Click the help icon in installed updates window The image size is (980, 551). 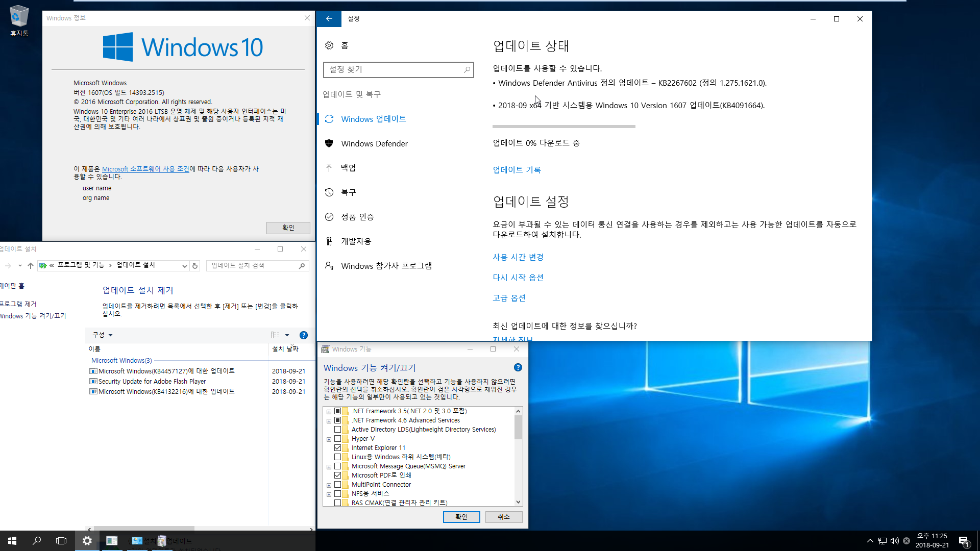tap(304, 335)
